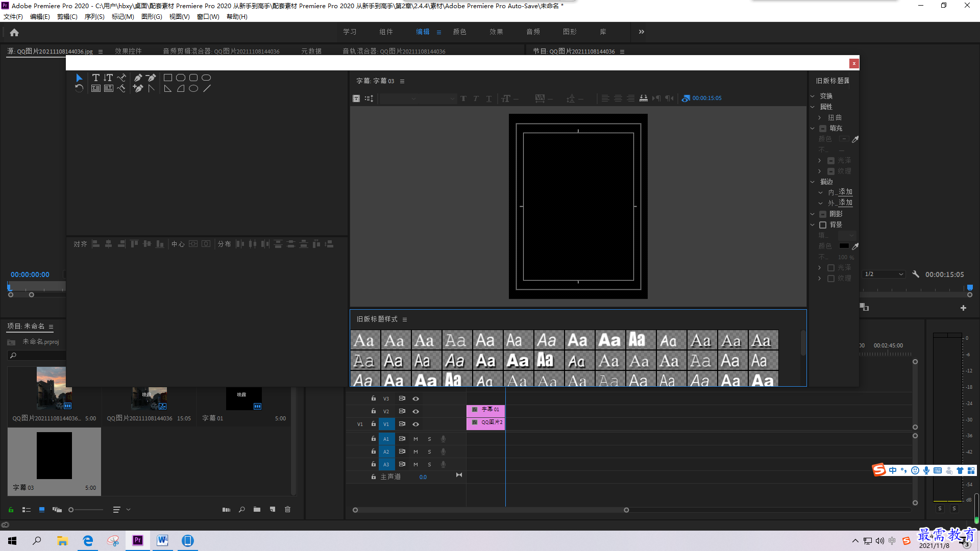Select the arrow Selection tool in titler
The height and width of the screenshot is (551, 980).
(x=79, y=78)
